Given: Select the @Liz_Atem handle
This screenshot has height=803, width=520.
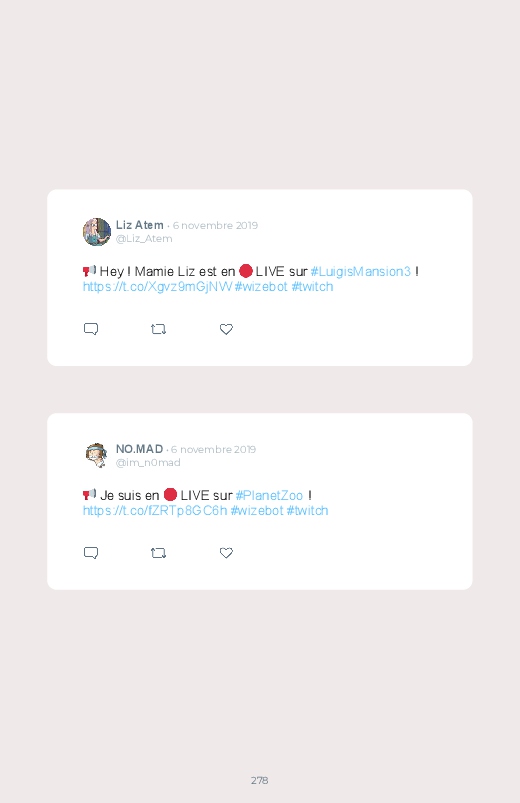Looking at the screenshot, I should [x=144, y=239].
